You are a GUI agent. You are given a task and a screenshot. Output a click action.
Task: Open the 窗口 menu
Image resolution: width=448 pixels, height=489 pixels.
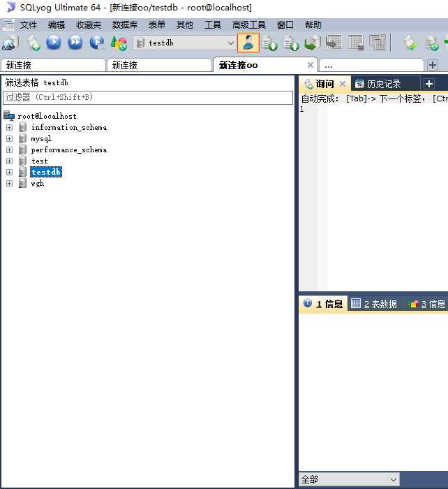pos(285,24)
